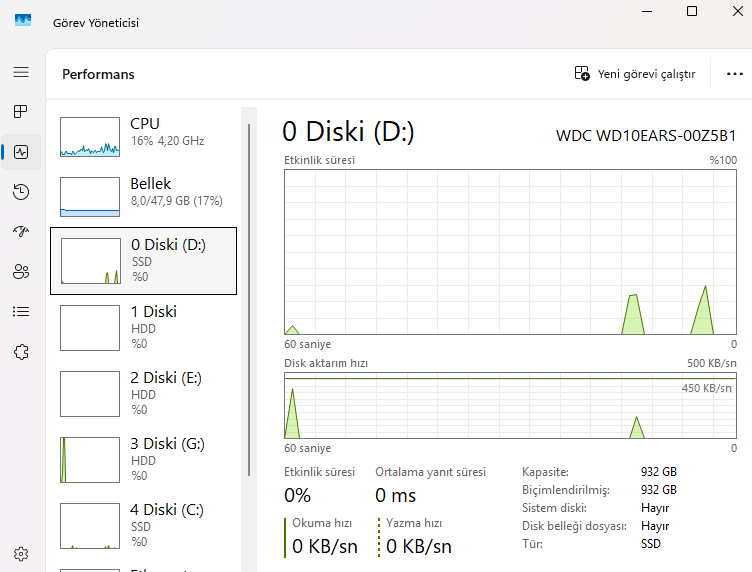Open the App history icon
The image size is (752, 572).
(x=21, y=192)
